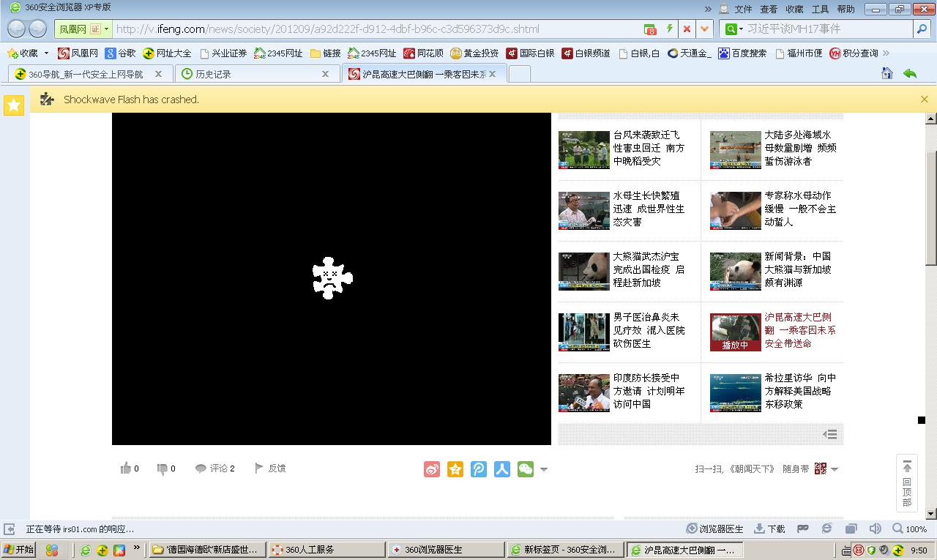Screen dimensions: 937x560
Task: Click the red stop loading X icon
Action: click(x=687, y=29)
